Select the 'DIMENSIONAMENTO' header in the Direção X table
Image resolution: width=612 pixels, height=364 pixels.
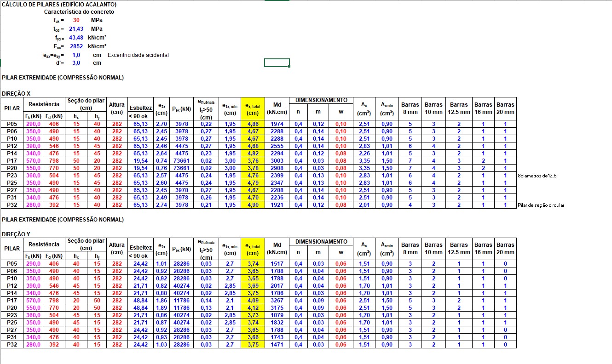coord(321,100)
